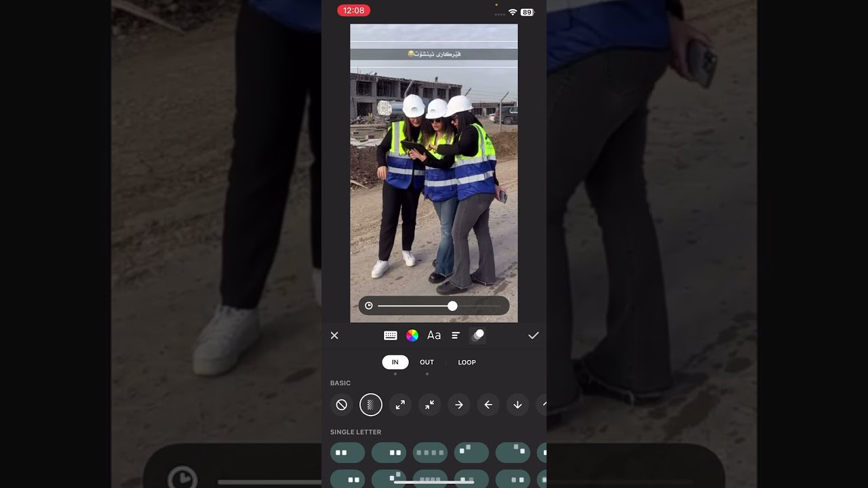Select the no-animation option in Basic
The height and width of the screenshot is (488, 868).
(342, 405)
